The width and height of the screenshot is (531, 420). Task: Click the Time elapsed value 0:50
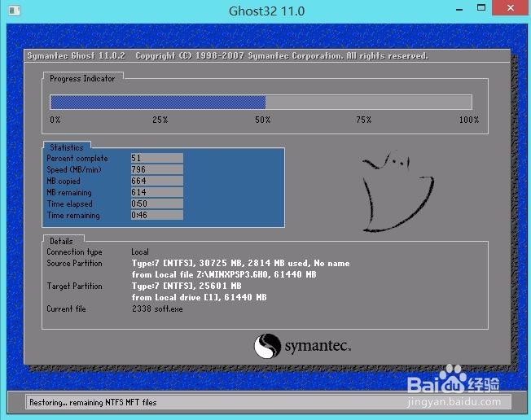click(x=157, y=203)
